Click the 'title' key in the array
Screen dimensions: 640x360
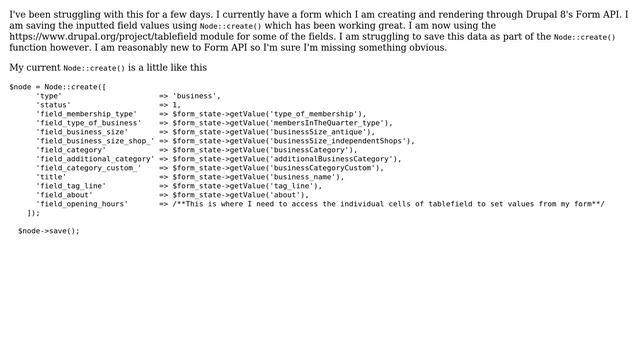coord(51,177)
